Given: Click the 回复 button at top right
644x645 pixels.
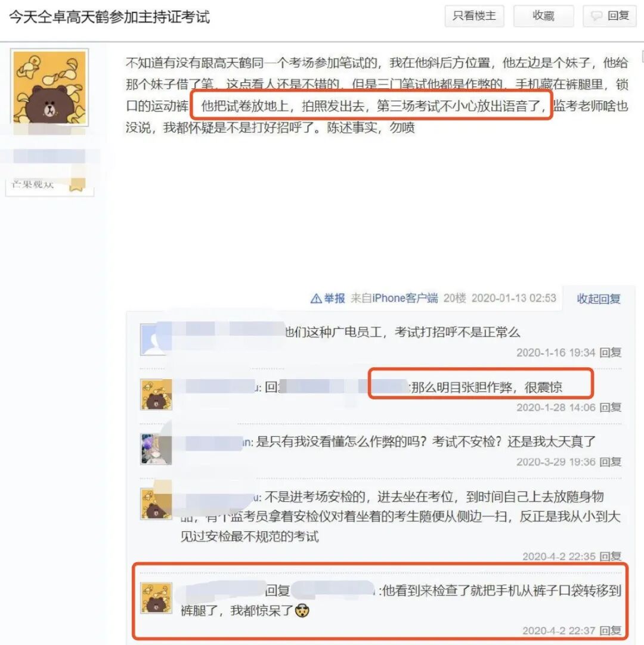Looking at the screenshot, I should tap(610, 16).
